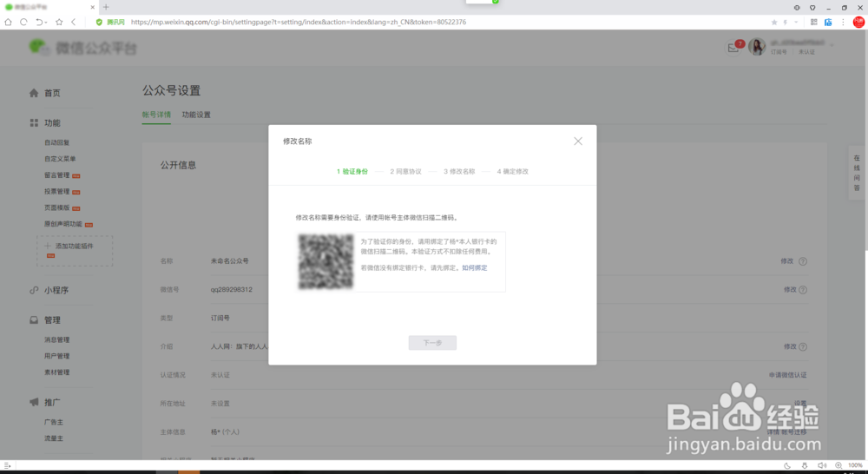This screenshot has height=474, width=868.
Task: Click the blurred QR code image
Action: click(325, 261)
